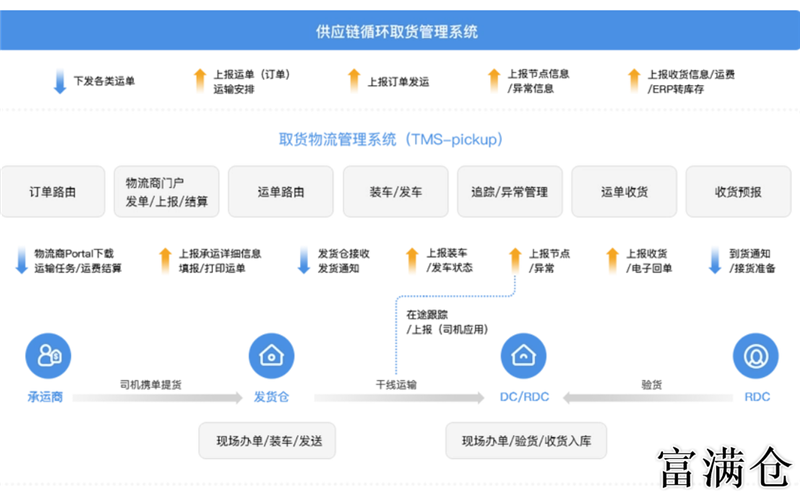The height and width of the screenshot is (492, 800).
Task: Open the 追踪/异常管理 module
Action: [510, 191]
